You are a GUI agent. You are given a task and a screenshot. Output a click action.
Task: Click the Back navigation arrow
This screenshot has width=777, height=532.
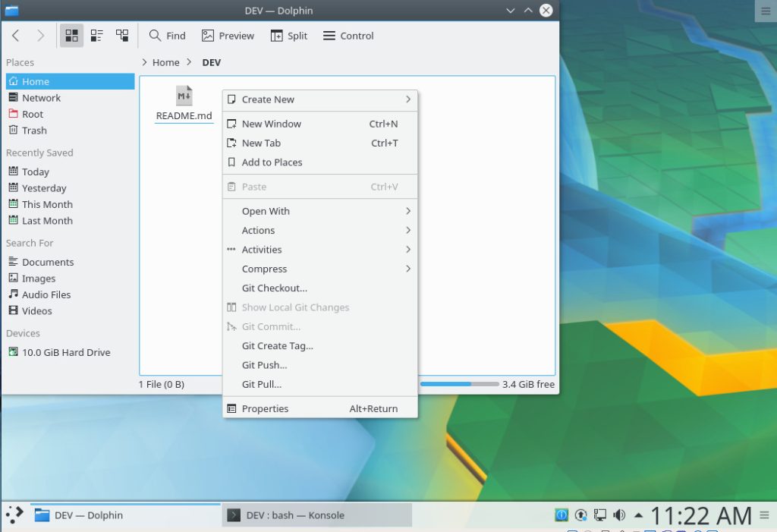click(16, 36)
